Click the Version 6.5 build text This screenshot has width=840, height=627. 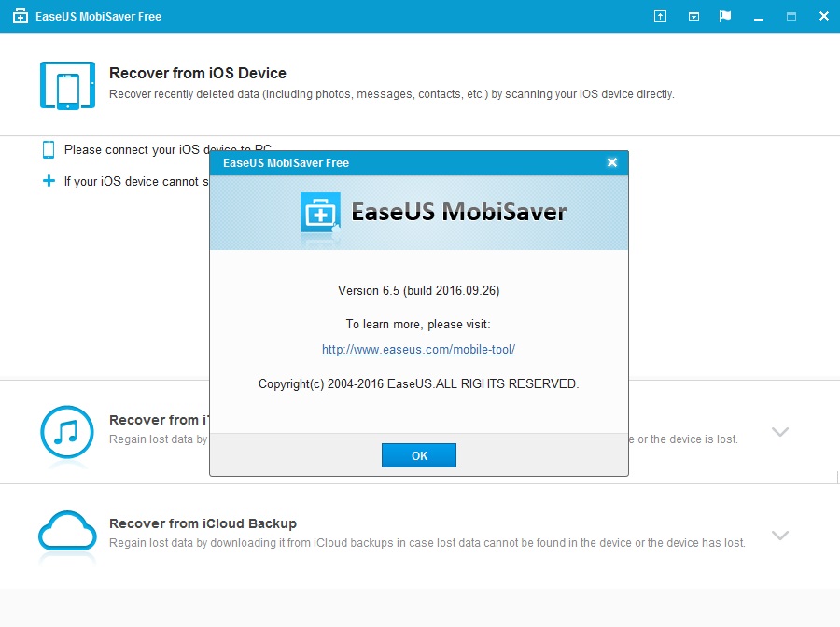pos(418,291)
